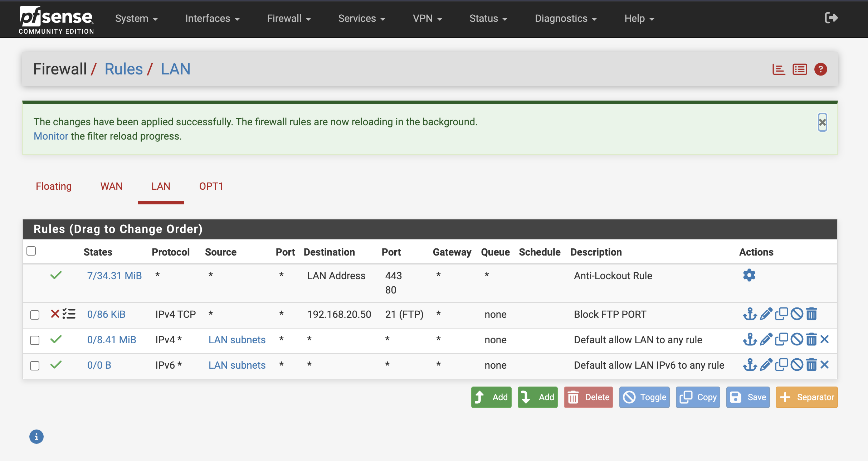The image size is (868, 461).
Task: Copy the Default allow LAN to any rule
Action: coord(781,339)
